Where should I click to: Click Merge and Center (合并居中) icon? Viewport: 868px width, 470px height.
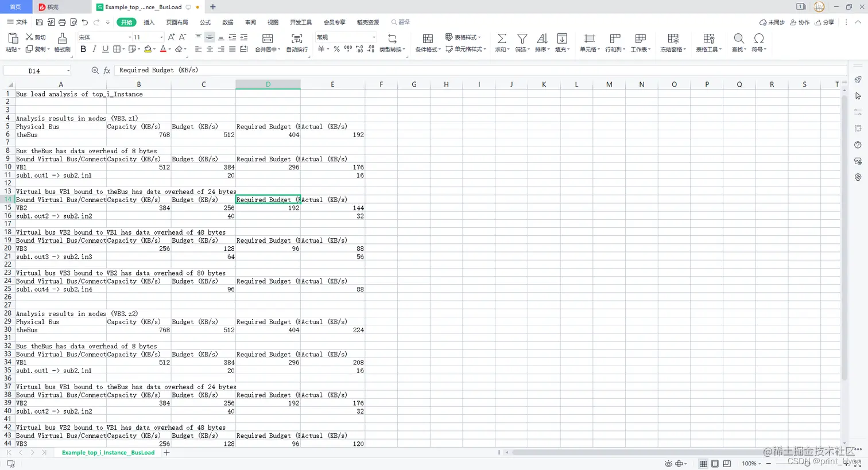[268, 38]
